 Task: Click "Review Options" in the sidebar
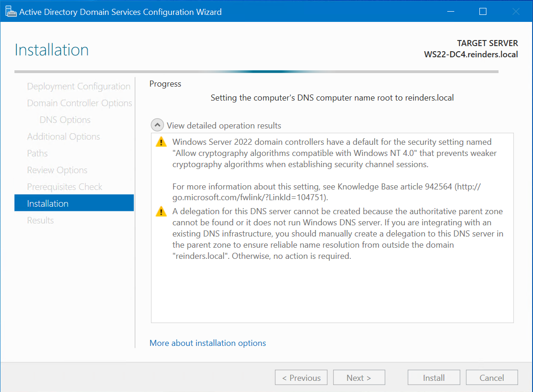[x=57, y=170]
